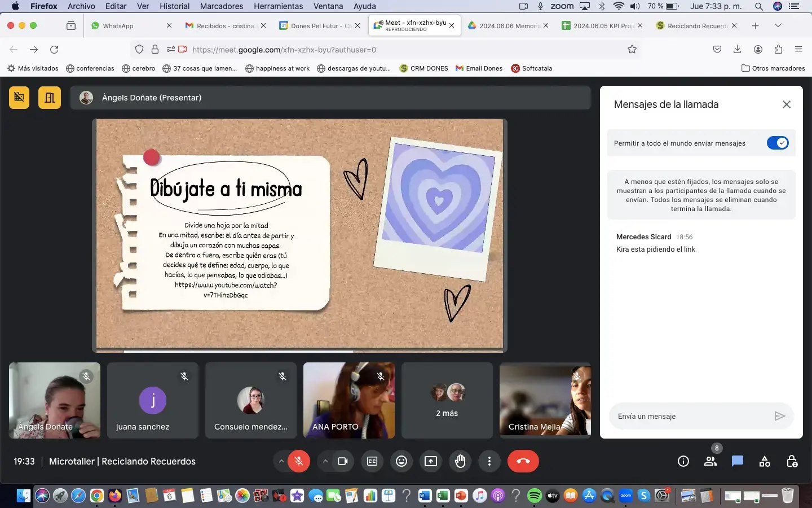This screenshot has width=812, height=508.
Task: Turn on the camera
Action: point(343,461)
